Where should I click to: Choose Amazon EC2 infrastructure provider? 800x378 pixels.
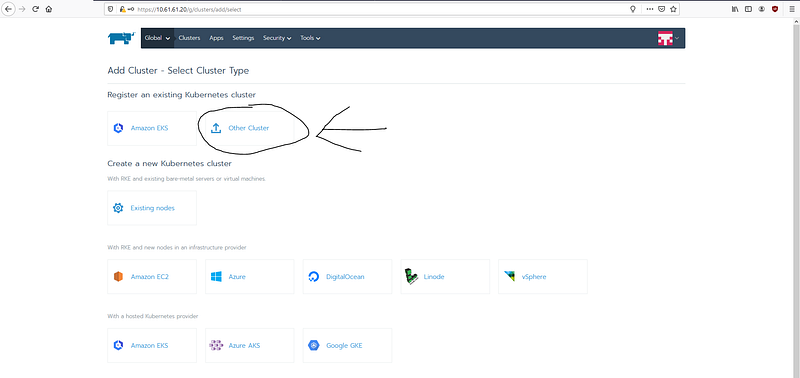(152, 276)
